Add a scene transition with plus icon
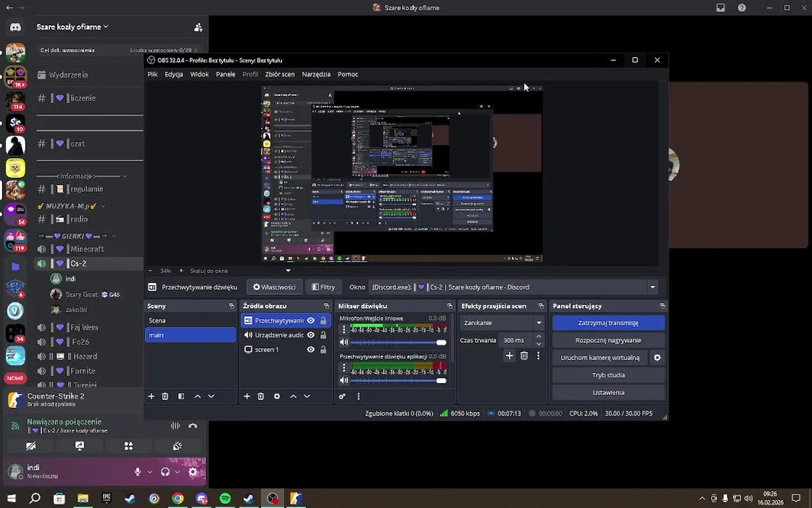Image resolution: width=812 pixels, height=508 pixels. coord(509,356)
